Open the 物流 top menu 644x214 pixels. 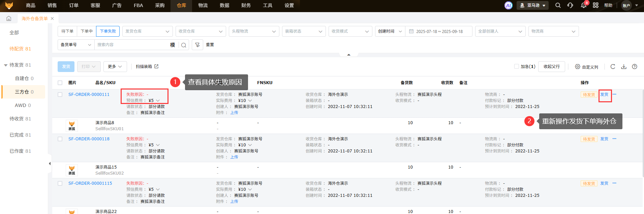[x=203, y=5]
